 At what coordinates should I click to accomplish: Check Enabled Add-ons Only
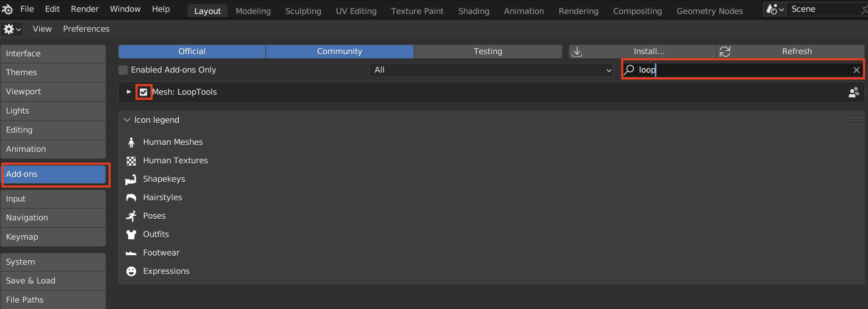click(x=123, y=70)
